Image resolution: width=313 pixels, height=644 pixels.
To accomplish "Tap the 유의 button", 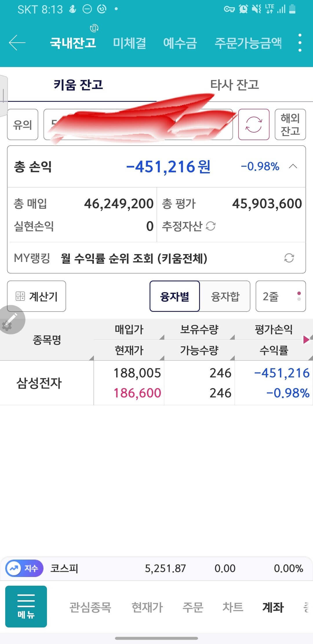I will coord(23,124).
